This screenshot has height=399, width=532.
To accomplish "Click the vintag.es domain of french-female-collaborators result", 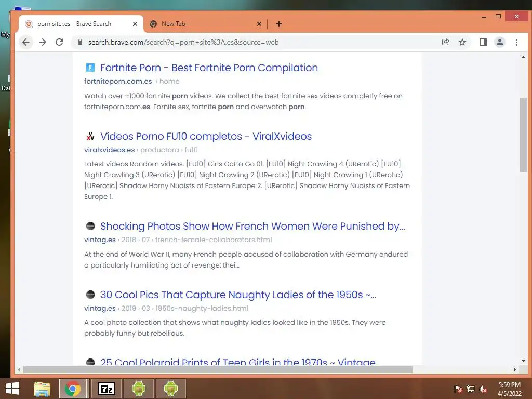I will click(x=100, y=240).
